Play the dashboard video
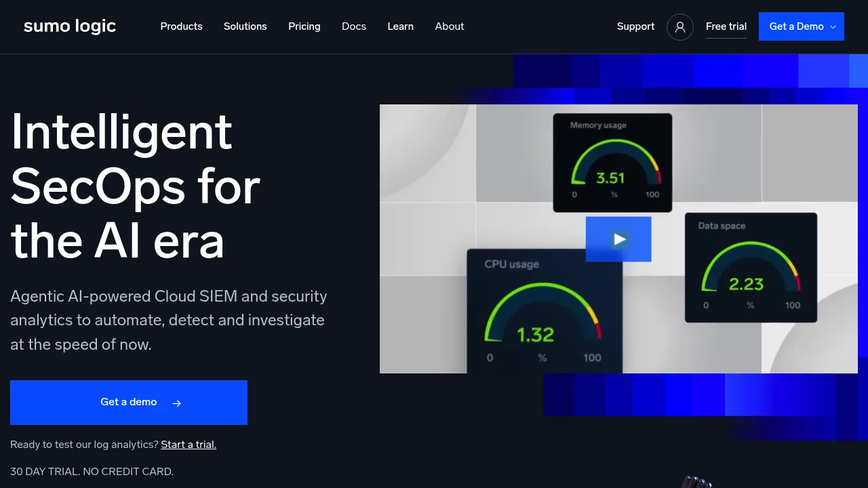The width and height of the screenshot is (868, 488). [618, 239]
